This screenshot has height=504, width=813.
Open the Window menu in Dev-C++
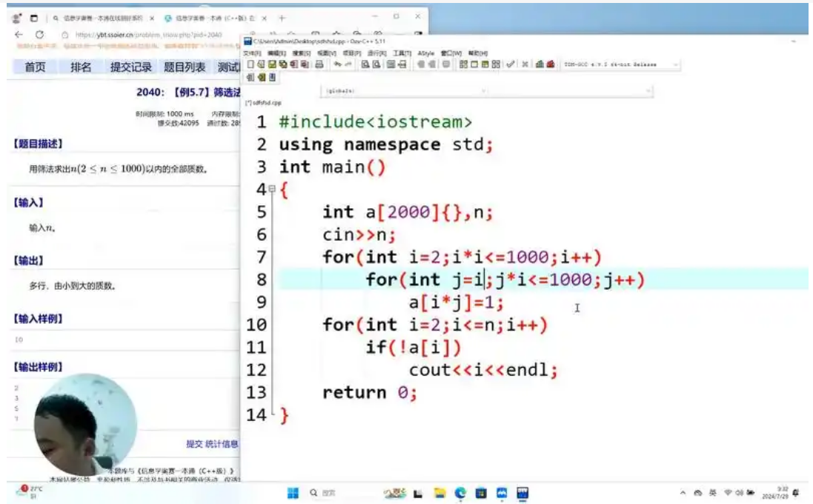click(x=451, y=53)
